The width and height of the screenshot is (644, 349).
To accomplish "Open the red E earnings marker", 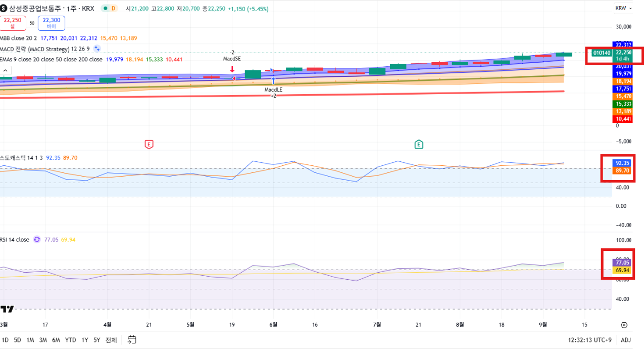I will point(148,145).
